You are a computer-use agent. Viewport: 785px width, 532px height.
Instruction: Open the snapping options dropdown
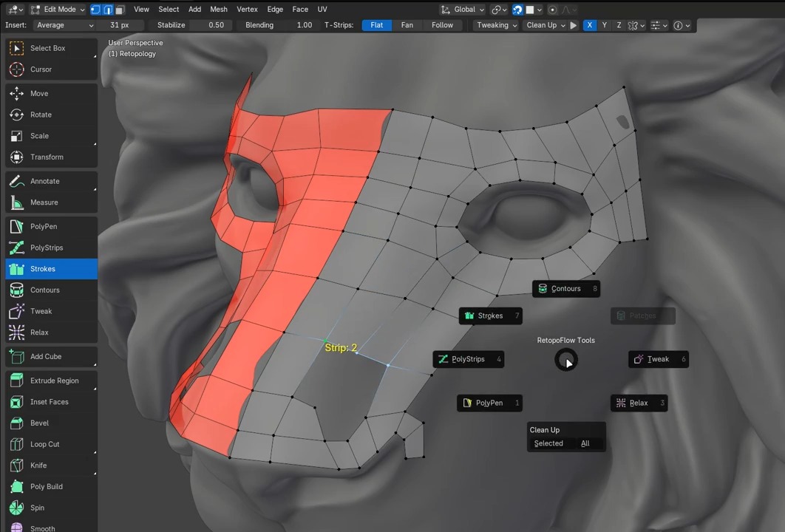[x=534, y=10]
